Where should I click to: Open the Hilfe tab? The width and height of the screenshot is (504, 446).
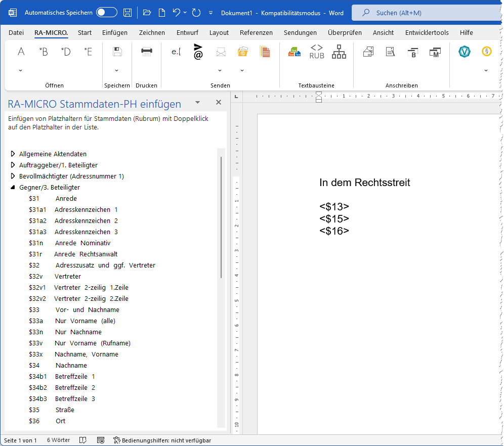[466, 32]
